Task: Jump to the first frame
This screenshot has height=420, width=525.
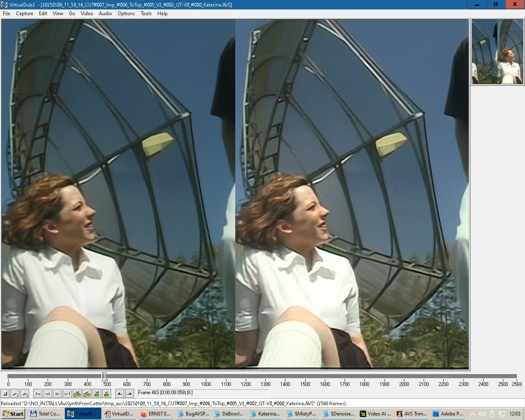Action: [38, 394]
